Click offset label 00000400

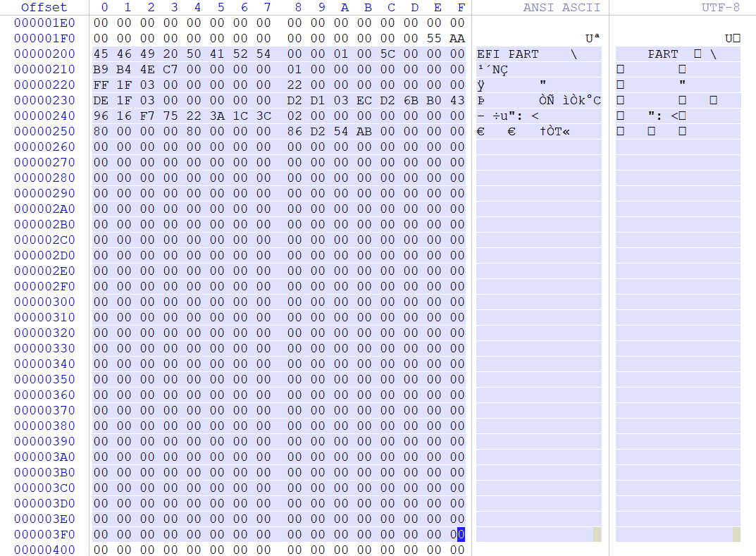[44, 550]
